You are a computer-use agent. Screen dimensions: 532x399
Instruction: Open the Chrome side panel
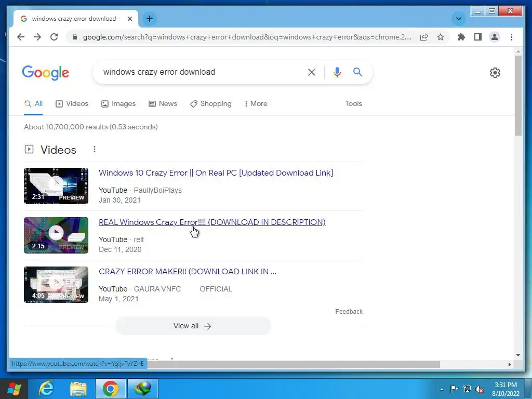point(478,37)
